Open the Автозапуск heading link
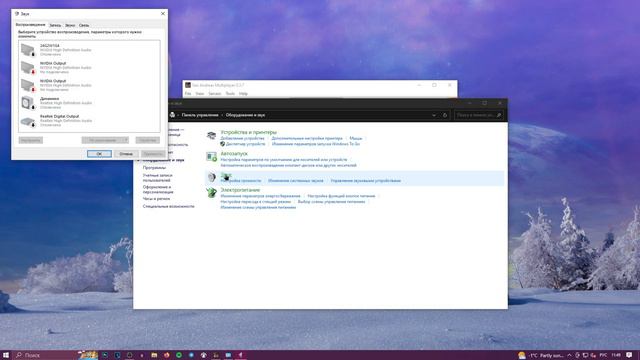 tap(234, 154)
